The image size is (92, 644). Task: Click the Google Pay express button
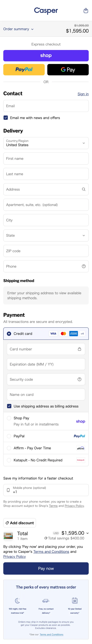[x=68, y=69]
